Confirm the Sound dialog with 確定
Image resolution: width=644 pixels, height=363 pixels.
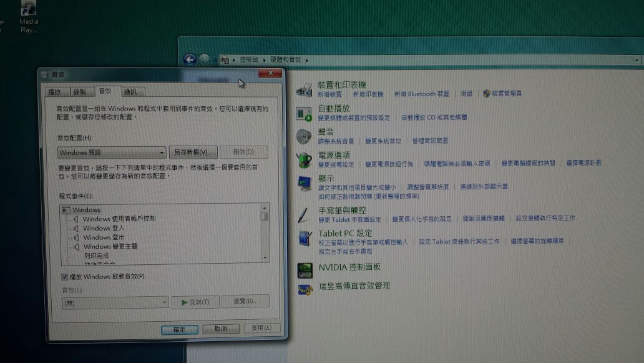180,330
